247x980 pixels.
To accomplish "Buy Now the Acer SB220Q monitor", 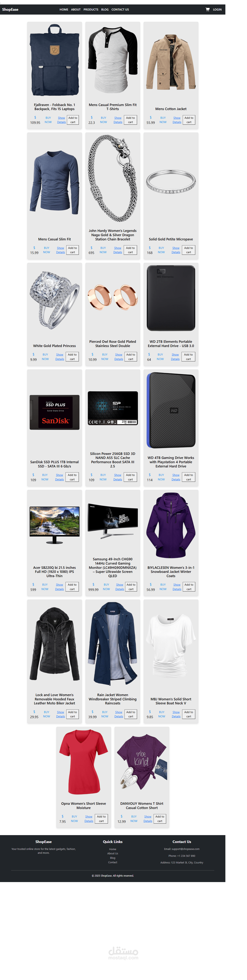I will [45, 587].
